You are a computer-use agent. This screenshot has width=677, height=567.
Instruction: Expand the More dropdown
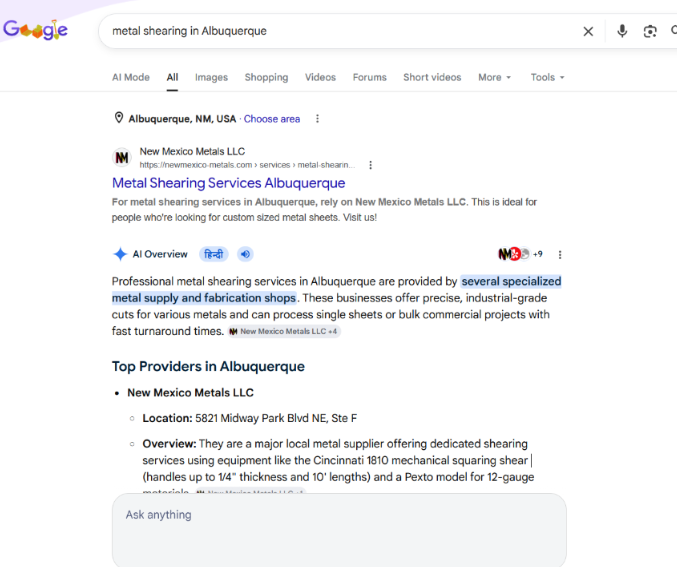coord(495,77)
